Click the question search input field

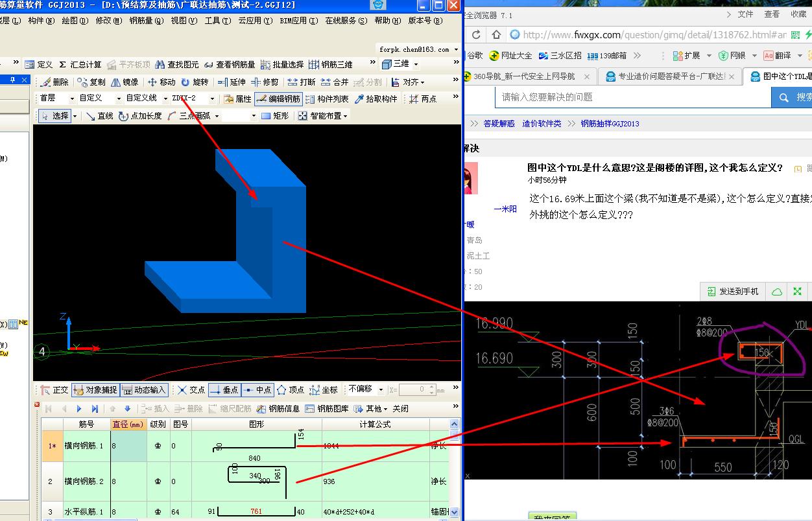coord(634,97)
